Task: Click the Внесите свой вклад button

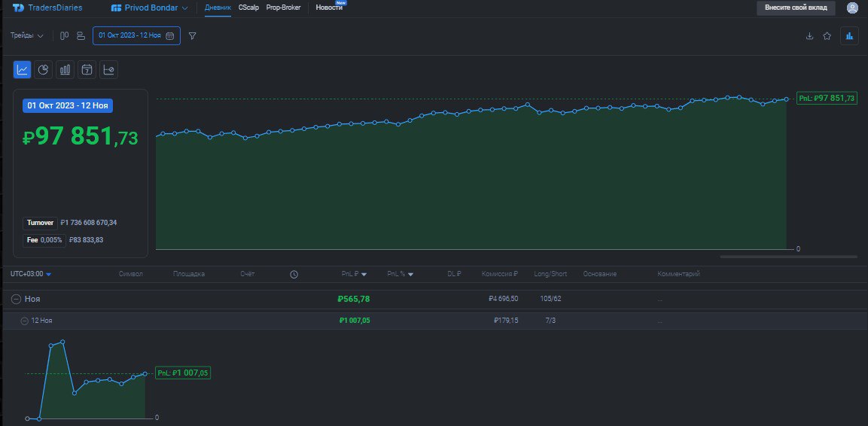Action: pyautogui.click(x=796, y=8)
